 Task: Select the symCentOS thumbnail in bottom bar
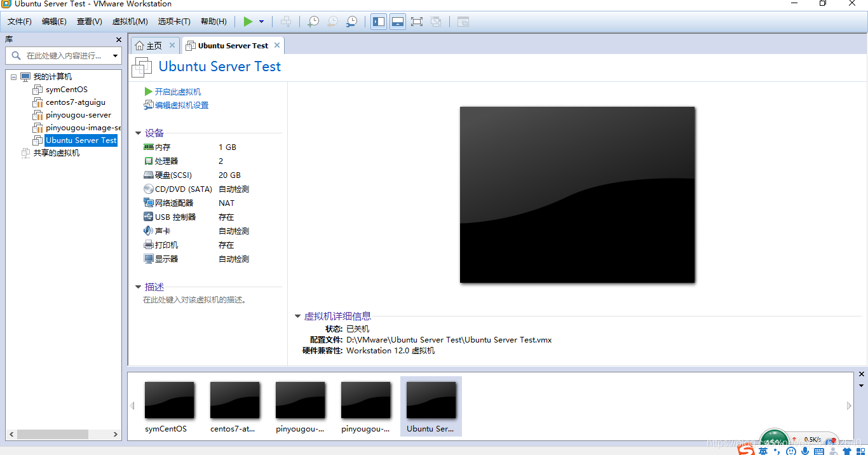(x=169, y=407)
